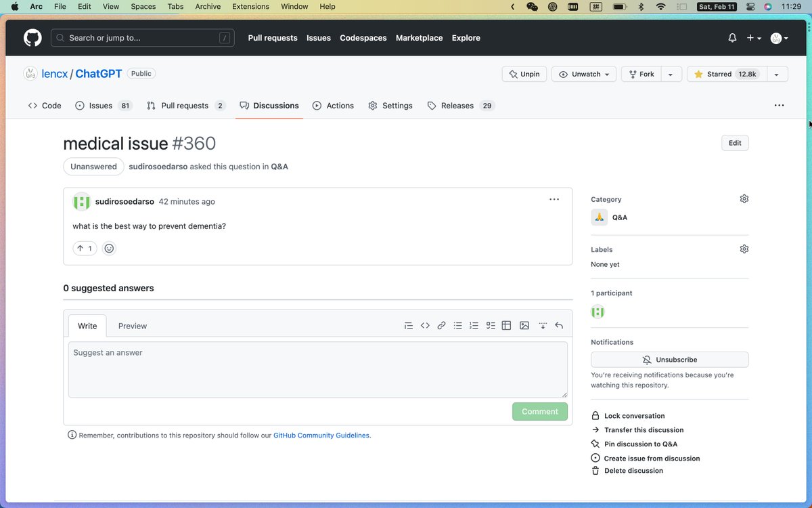Insert a task list in the editor
This screenshot has width=812, height=508.
point(491,326)
